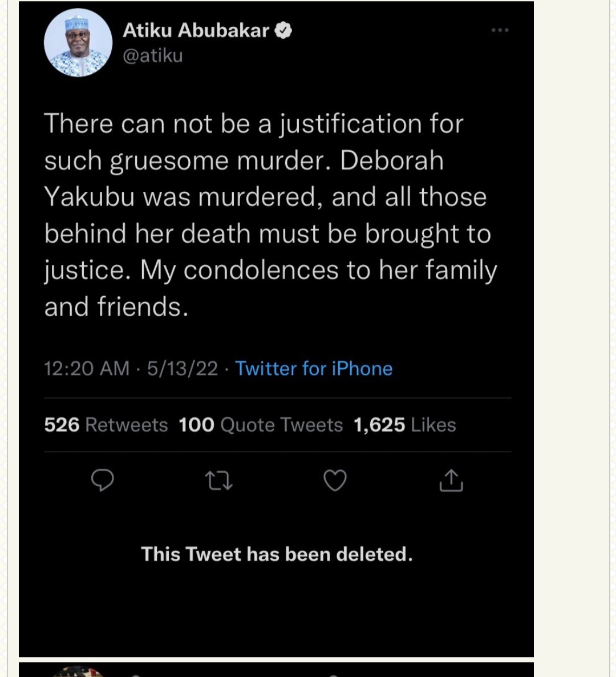
Task: Open Atiku Abubakar's profile picture
Action: pyautogui.click(x=78, y=43)
